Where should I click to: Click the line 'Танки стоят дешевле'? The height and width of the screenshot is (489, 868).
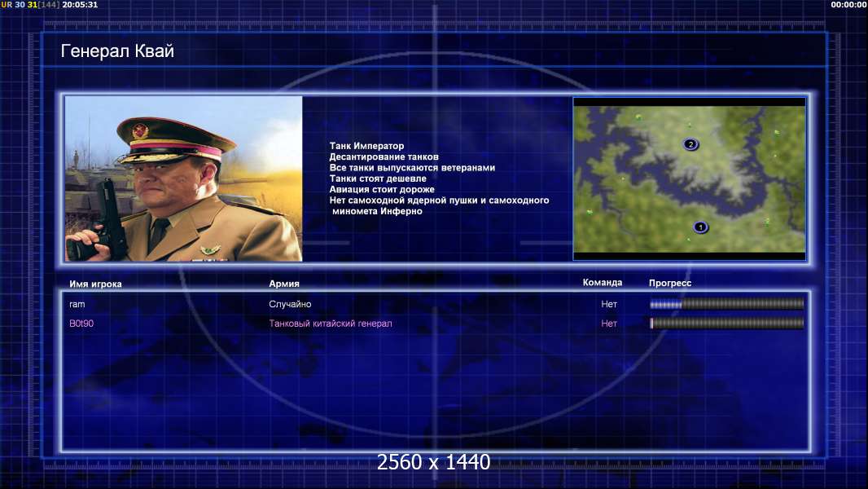pyautogui.click(x=378, y=178)
